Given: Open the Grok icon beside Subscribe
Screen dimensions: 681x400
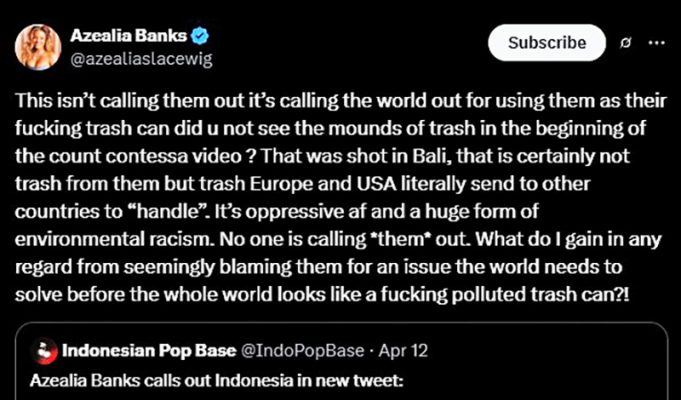Looking at the screenshot, I should coord(625,43).
